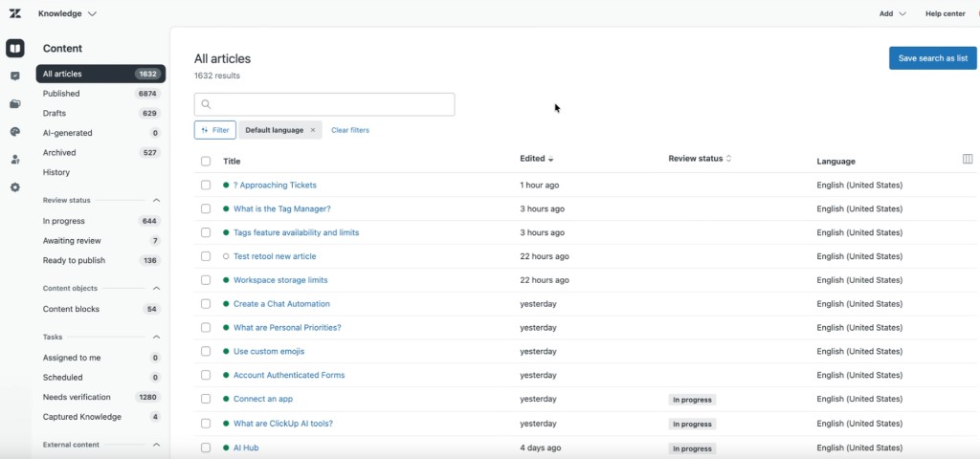This screenshot has width=980, height=459.
Task: Open 'What is the Tag Manager?' article
Action: point(282,208)
